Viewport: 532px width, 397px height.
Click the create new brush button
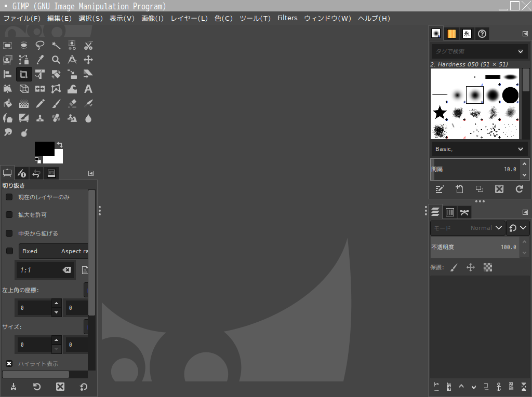pyautogui.click(x=459, y=189)
